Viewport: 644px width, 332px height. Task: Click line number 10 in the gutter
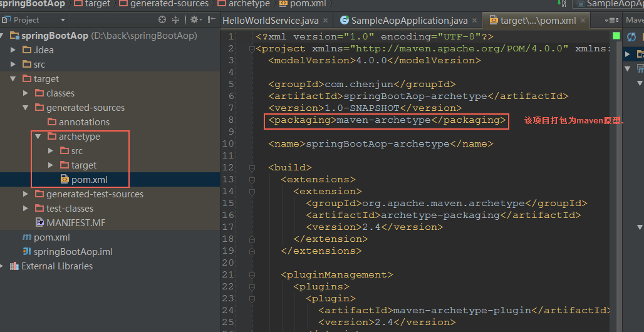229,144
